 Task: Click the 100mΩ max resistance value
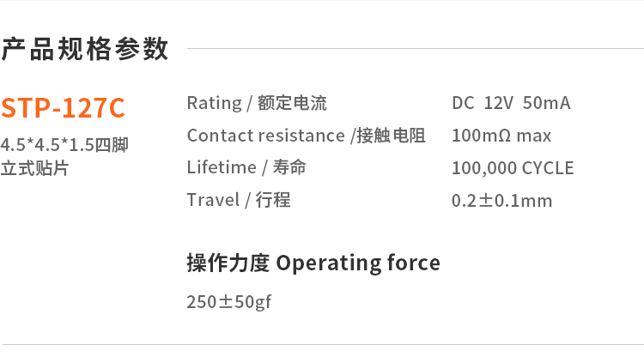(501, 136)
